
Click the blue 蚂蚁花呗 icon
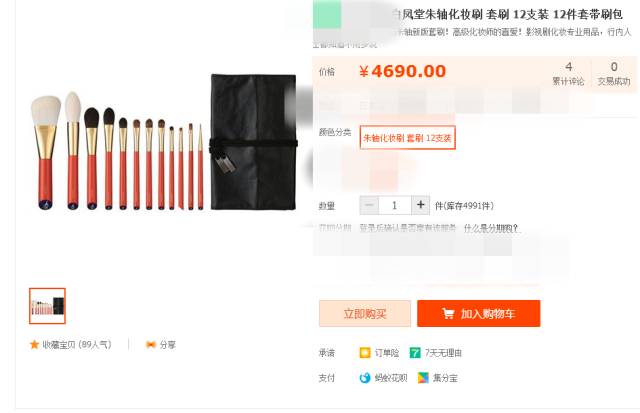(365, 378)
